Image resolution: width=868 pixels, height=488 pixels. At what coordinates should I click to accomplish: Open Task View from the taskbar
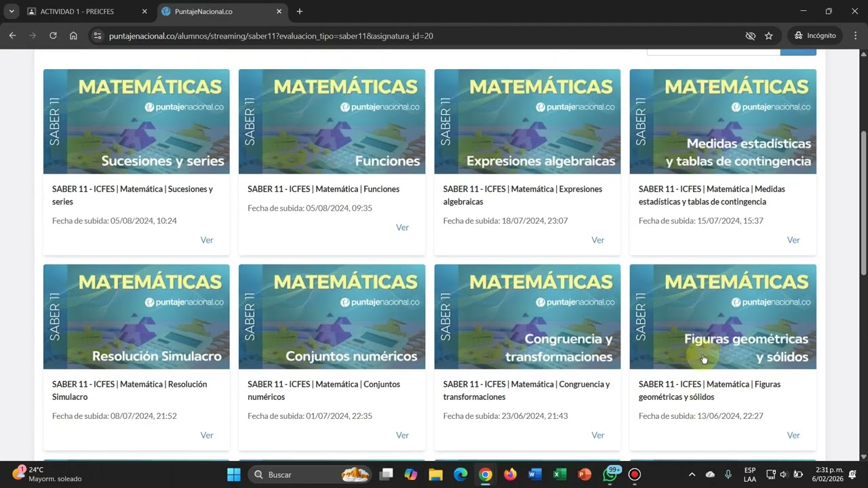pyautogui.click(x=386, y=474)
